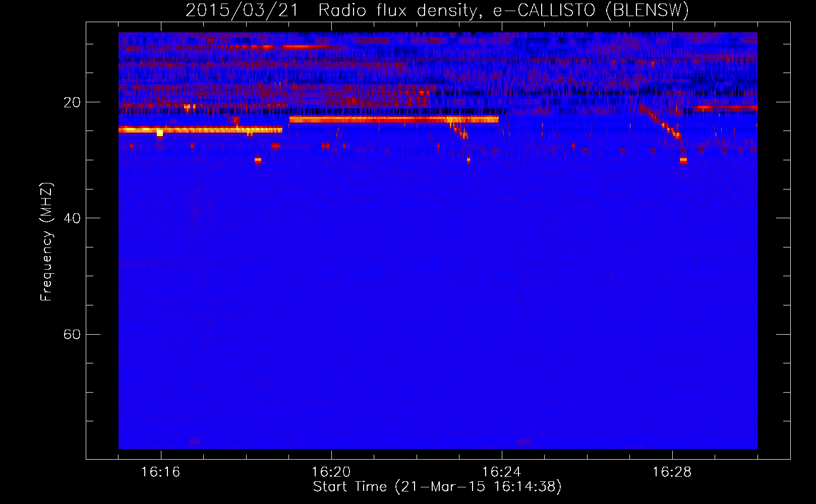Click the 16:16 time tick label

[x=160, y=472]
